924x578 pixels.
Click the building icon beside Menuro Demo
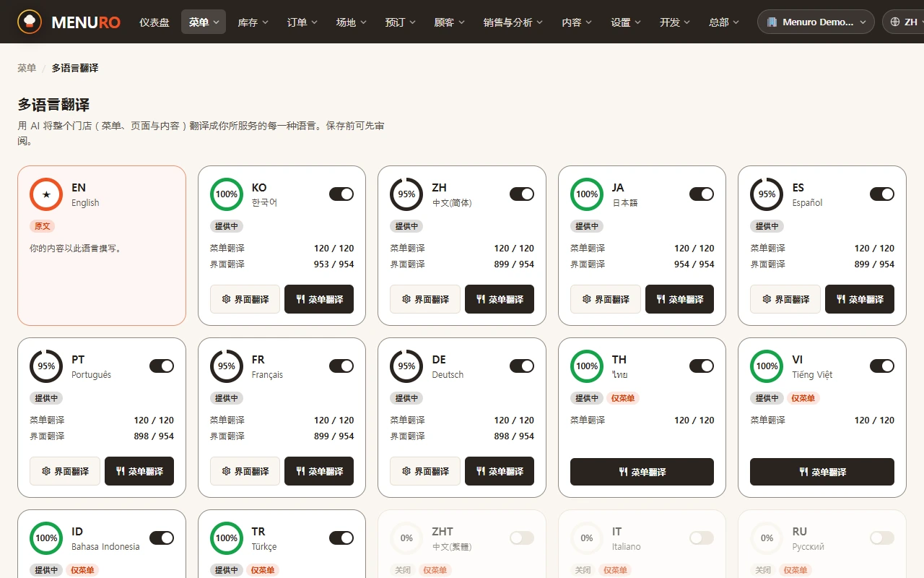pos(772,22)
